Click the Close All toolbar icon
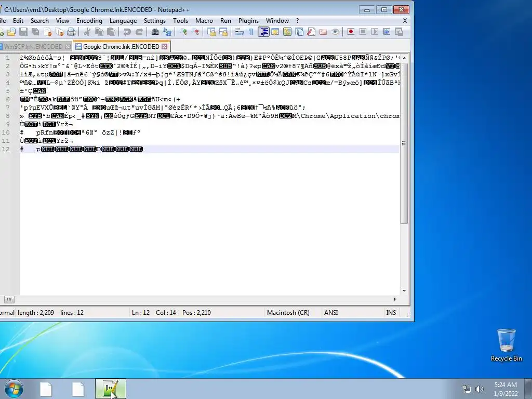The image size is (532, 399). pyautogui.click(x=59, y=32)
